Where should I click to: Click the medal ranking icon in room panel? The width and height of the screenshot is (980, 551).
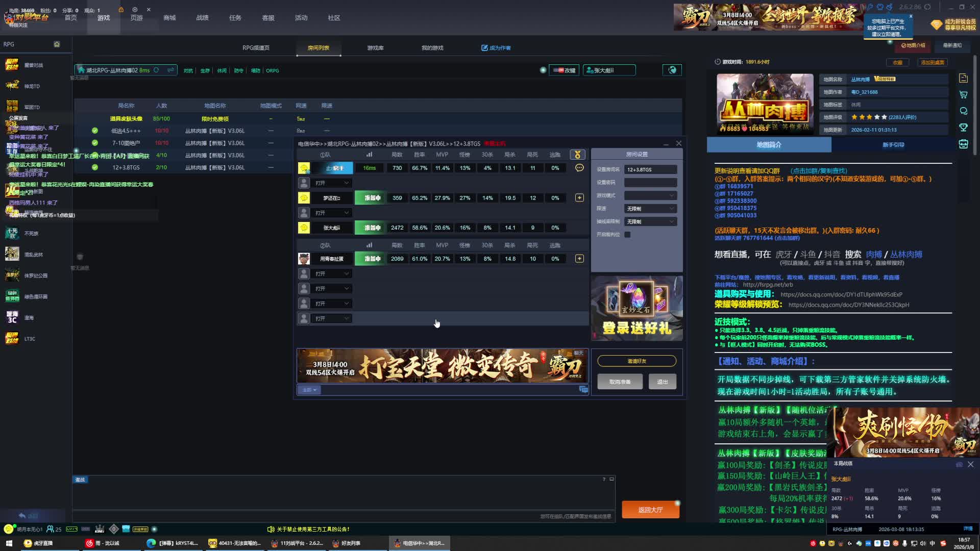(x=577, y=155)
